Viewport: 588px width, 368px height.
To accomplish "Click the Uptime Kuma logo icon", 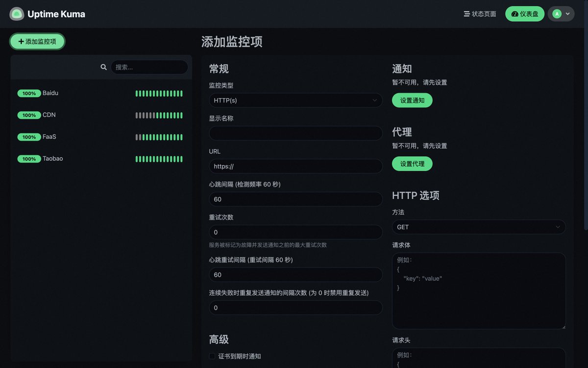I will coord(17,14).
